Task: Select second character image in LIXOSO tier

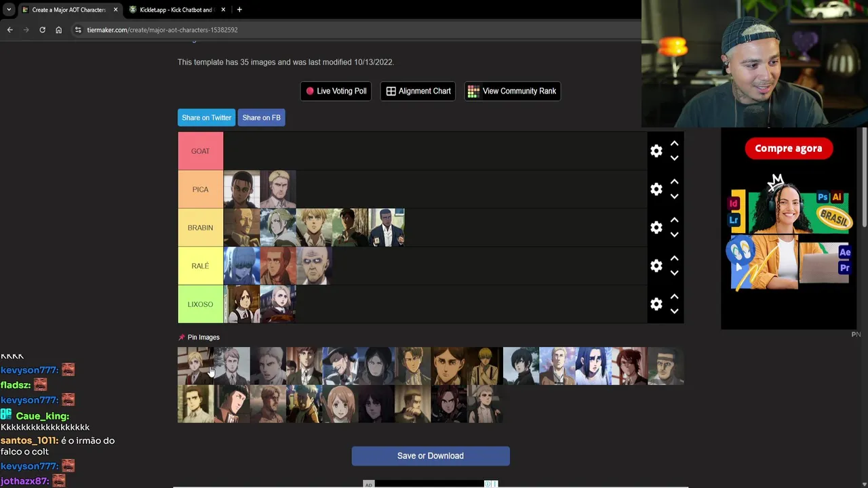Action: pos(278,304)
